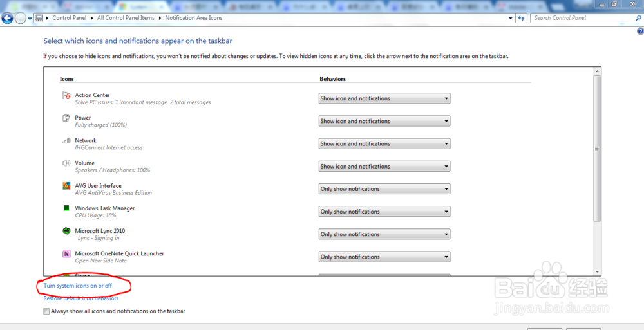Open the recent pages dropdown arrow
The width and height of the screenshot is (644, 330).
[x=30, y=18]
